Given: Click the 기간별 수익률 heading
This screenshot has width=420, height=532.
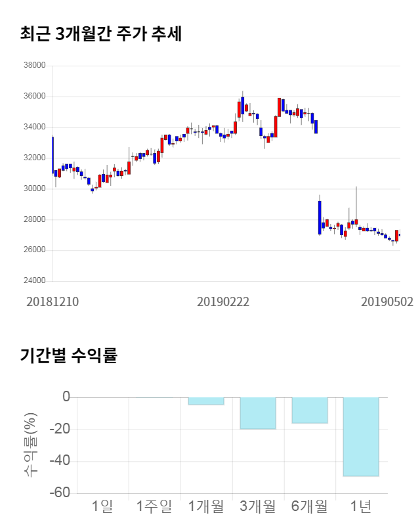Looking at the screenshot, I should (x=68, y=356).
